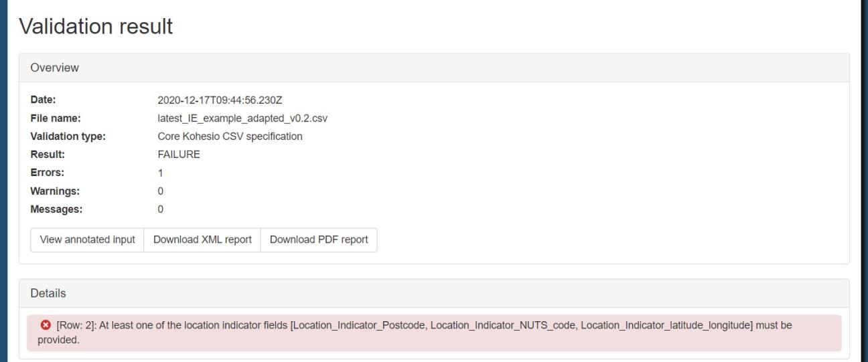Click the Validation type: field label

coord(69,137)
